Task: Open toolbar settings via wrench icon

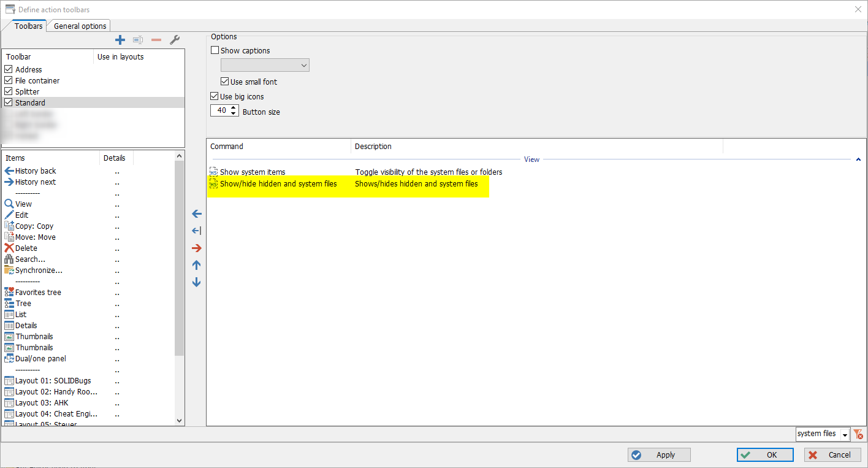Action: click(x=175, y=40)
